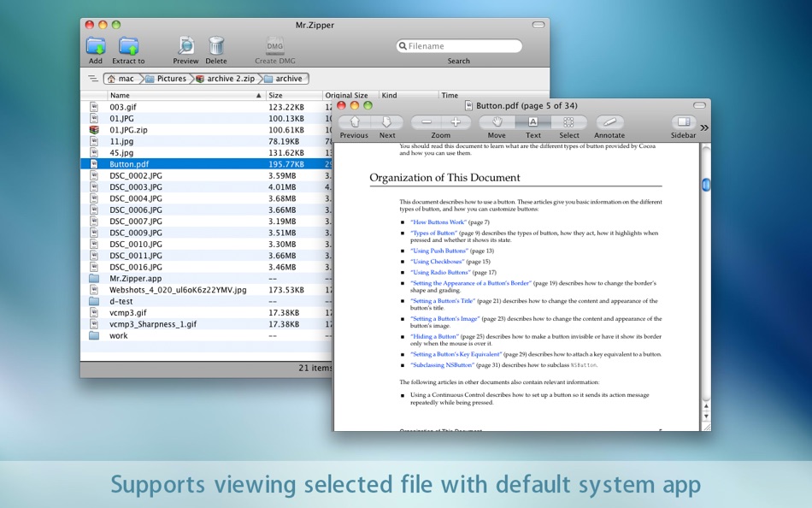The height and width of the screenshot is (508, 812).
Task: Select file 003.gif in the list
Action: (x=206, y=107)
